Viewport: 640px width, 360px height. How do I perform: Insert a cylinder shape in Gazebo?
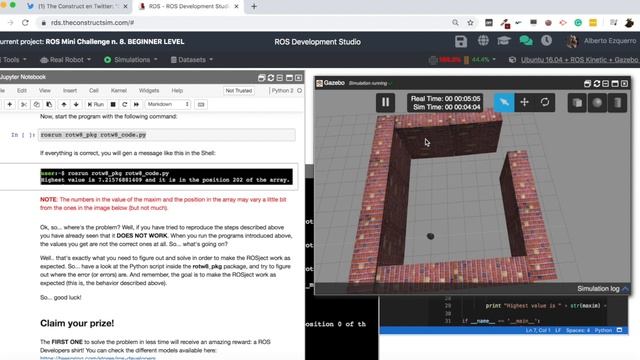coord(617,102)
